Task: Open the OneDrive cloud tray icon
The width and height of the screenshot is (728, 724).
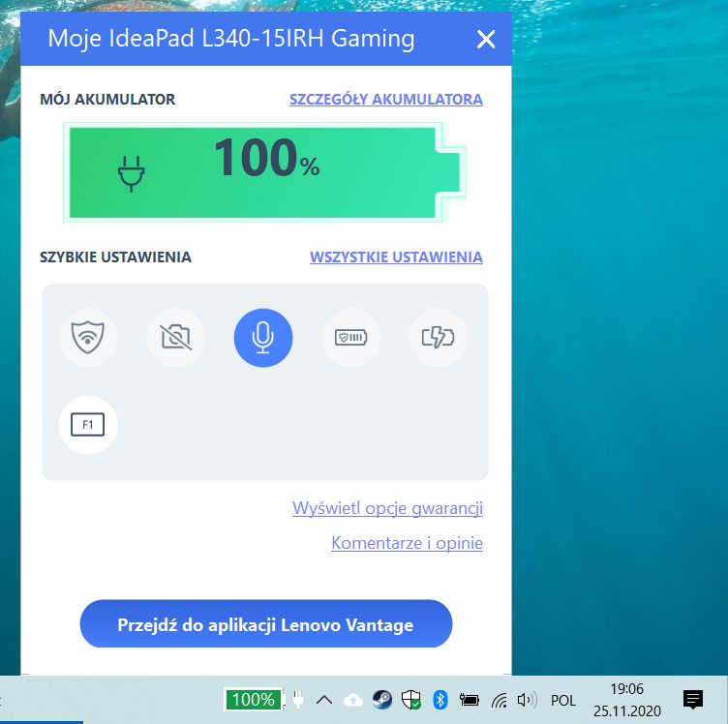Action: tap(352, 700)
